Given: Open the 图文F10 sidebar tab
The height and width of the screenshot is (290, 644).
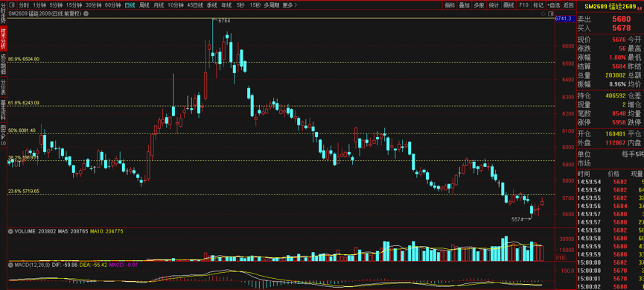Looking at the screenshot, I should 3,135.
